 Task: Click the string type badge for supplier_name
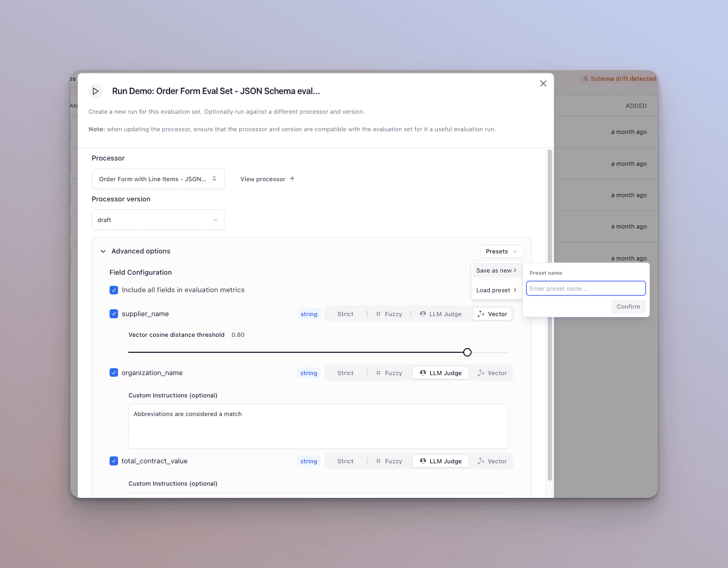point(309,314)
